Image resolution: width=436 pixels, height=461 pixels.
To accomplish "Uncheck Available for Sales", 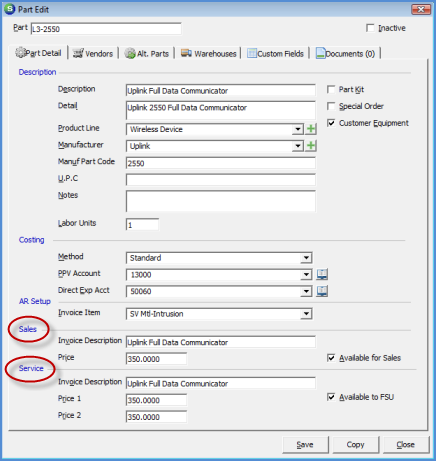I will [331, 358].
